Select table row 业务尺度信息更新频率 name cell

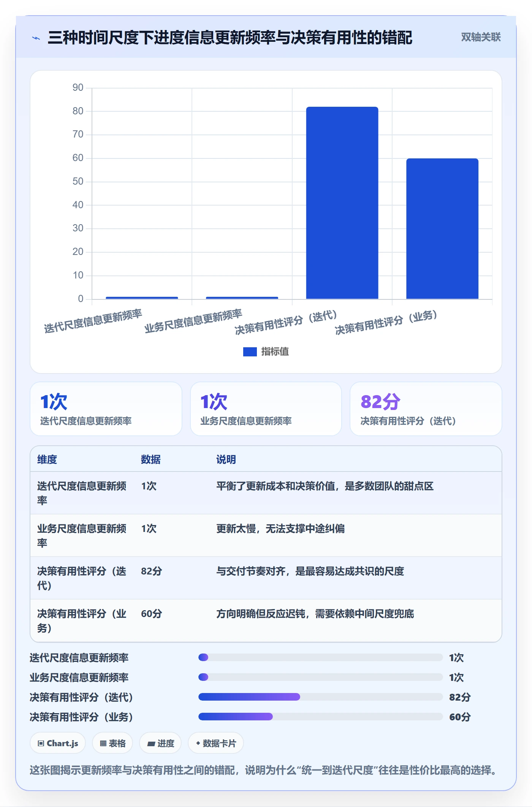pos(82,536)
